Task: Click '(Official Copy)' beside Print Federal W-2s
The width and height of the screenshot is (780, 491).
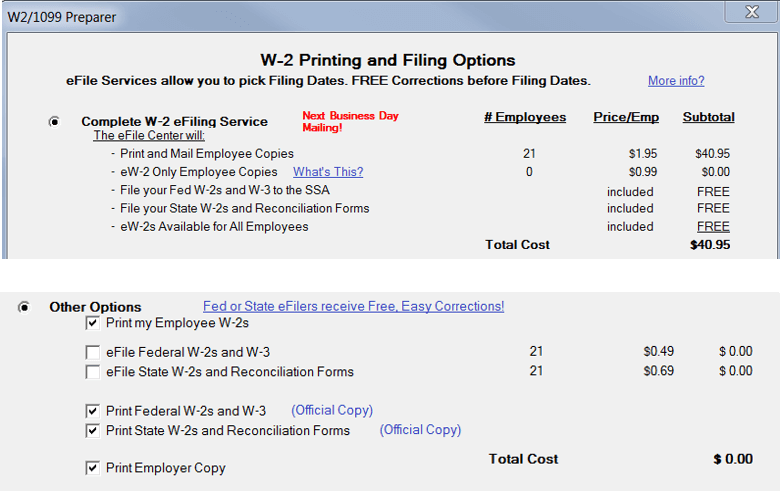Action: point(332,410)
